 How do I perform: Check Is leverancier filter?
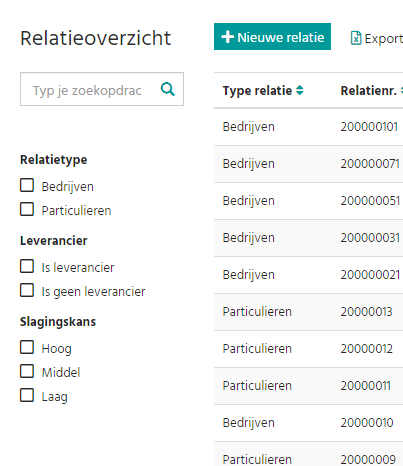pyautogui.click(x=27, y=266)
